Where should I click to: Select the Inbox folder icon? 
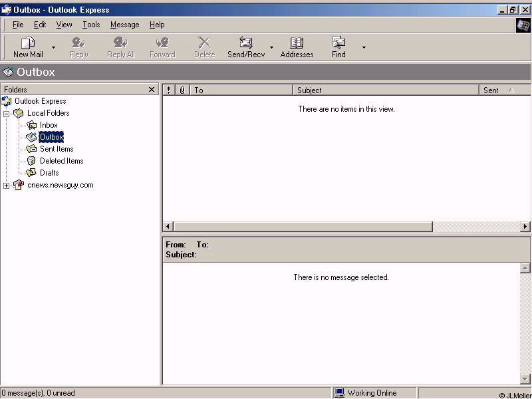click(32, 125)
